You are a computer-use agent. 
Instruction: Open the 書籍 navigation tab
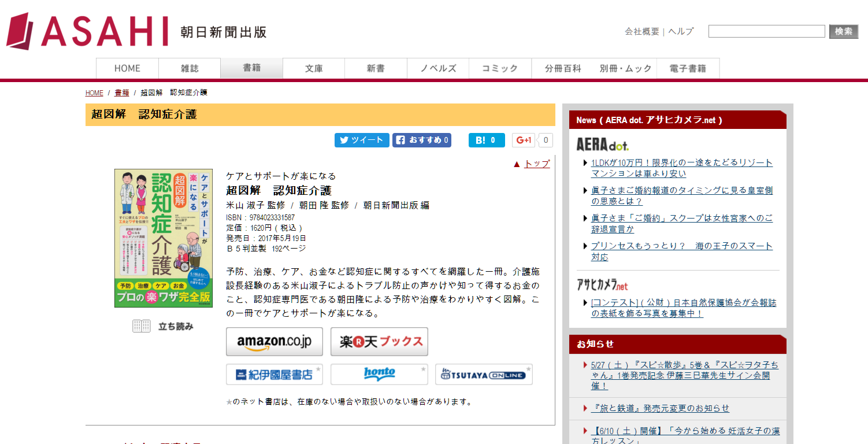[x=251, y=68]
